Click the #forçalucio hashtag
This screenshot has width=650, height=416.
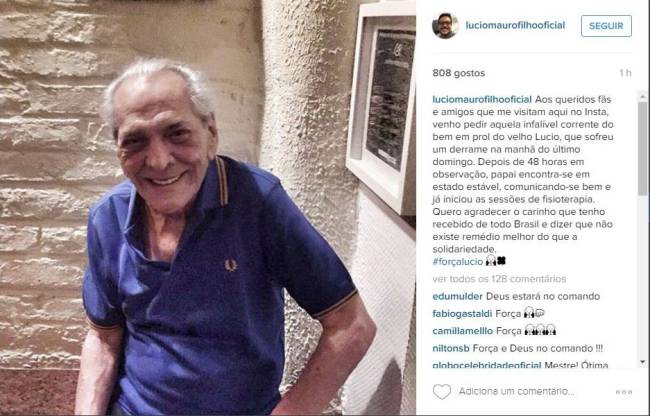458,262
